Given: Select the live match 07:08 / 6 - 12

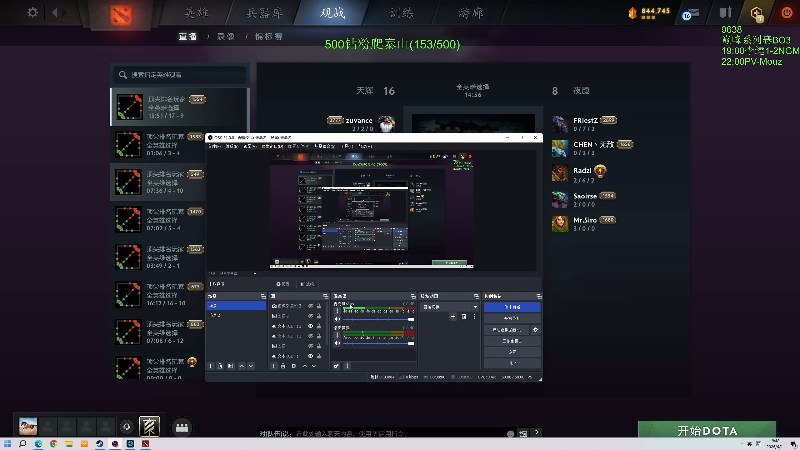Looking at the screenshot, I should pos(159,332).
